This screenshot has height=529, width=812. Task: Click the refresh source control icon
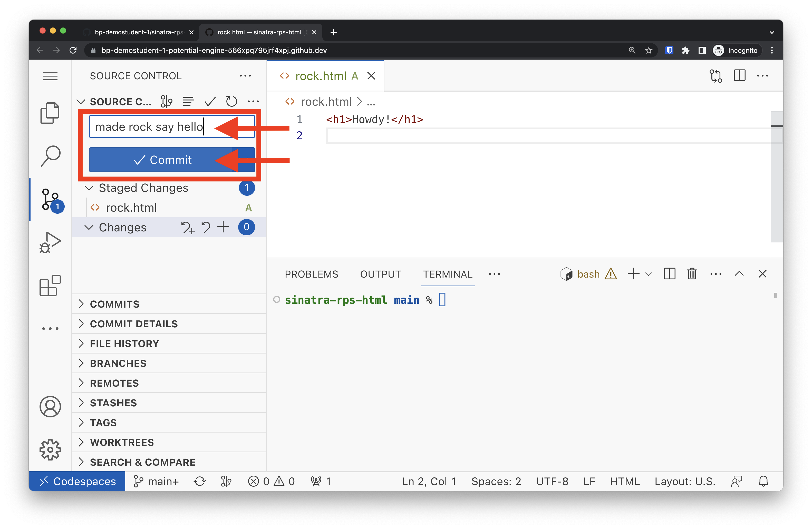(231, 101)
